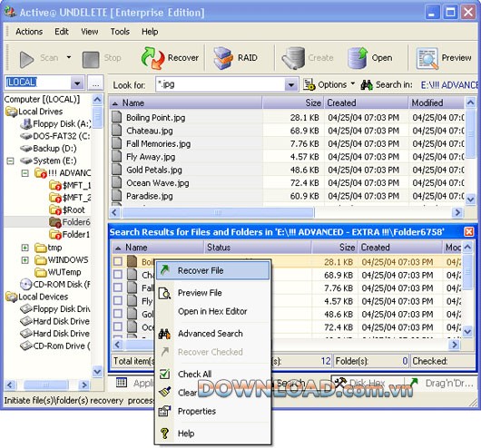Click the tree panel horizontal scrollbar thumb
The width and height of the screenshot is (481, 448).
click(46, 385)
